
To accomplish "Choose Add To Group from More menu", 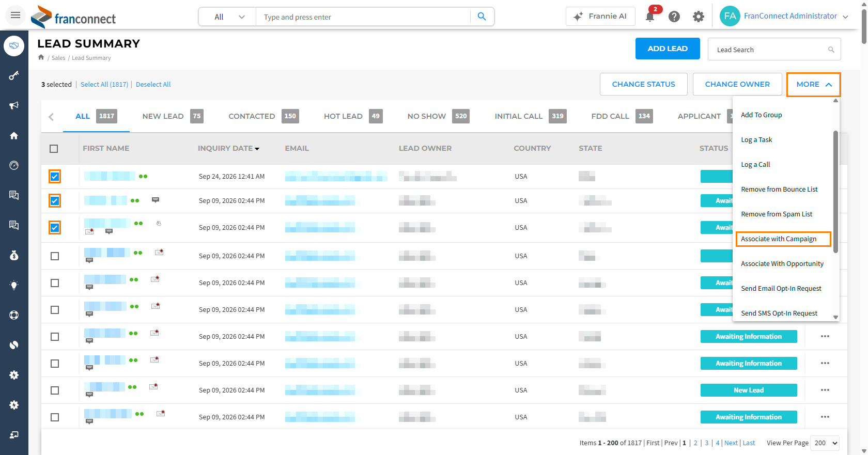I will (761, 115).
